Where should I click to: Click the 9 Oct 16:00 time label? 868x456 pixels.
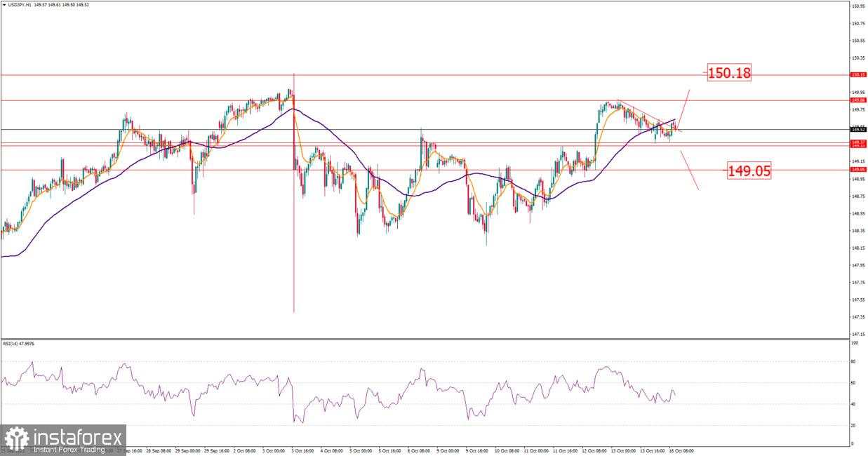point(478,451)
